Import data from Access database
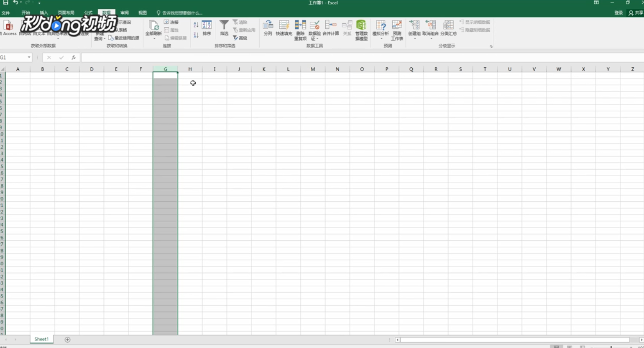Viewport: 644px width, 348px height. tap(9, 28)
